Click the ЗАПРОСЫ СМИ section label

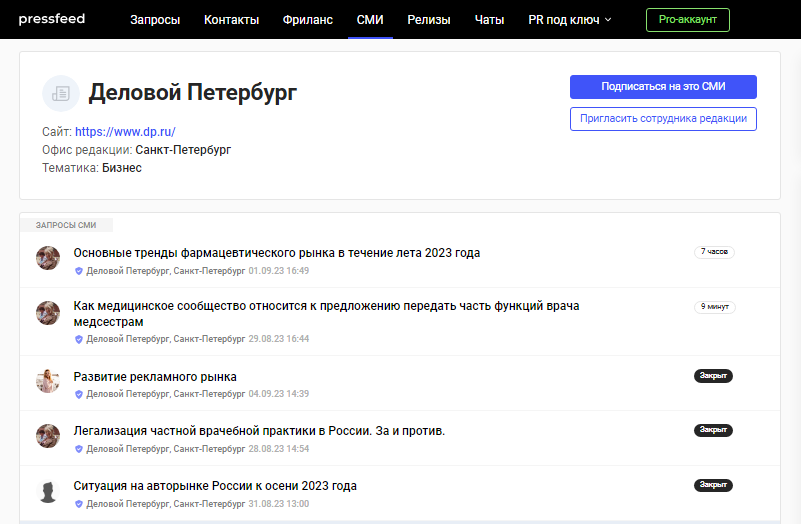pyautogui.click(x=66, y=225)
